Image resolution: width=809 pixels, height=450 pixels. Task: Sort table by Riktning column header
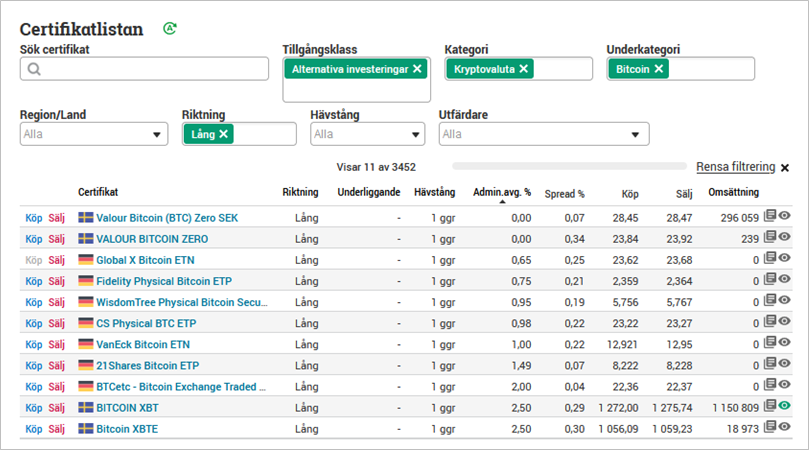point(300,192)
